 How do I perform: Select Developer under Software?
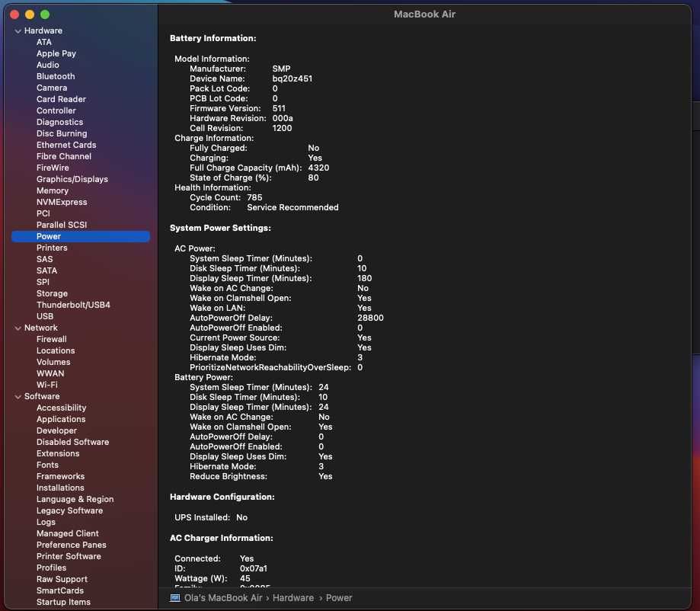[56, 430]
